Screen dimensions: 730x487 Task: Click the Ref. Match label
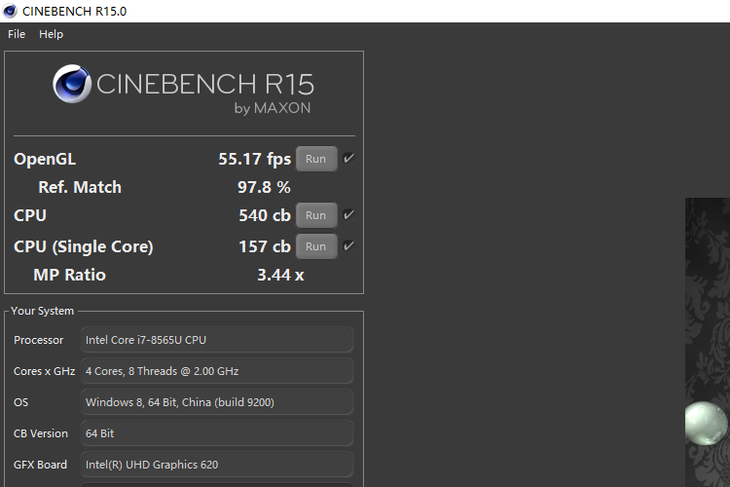tap(80, 187)
